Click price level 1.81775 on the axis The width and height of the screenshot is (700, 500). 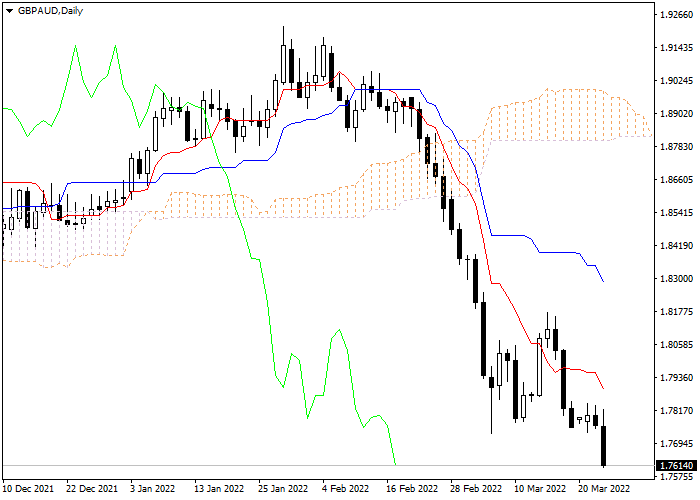[x=677, y=312]
